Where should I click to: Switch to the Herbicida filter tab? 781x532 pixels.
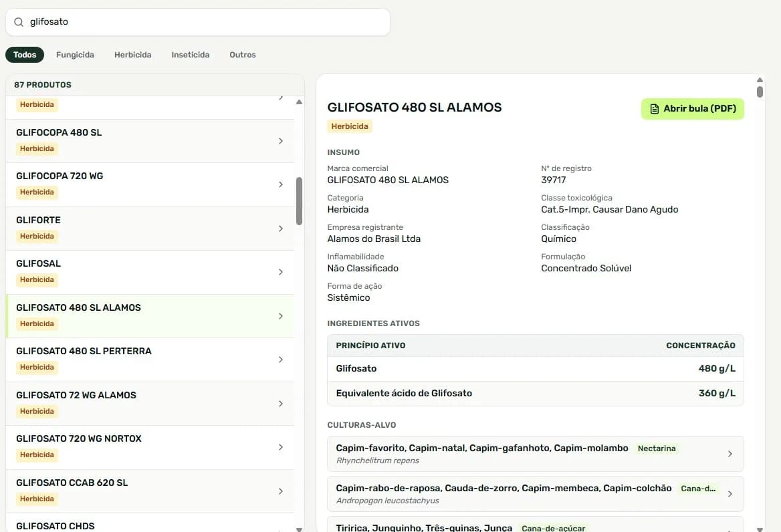133,55
